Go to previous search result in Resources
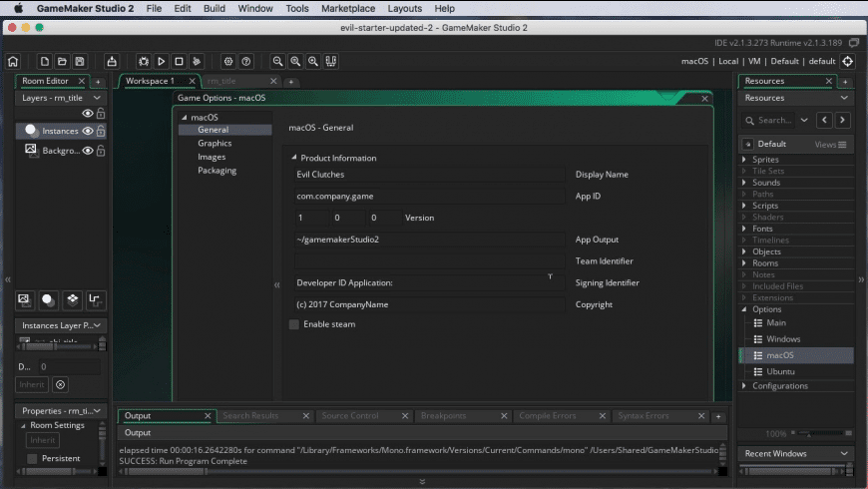The height and width of the screenshot is (489, 868). pos(824,120)
